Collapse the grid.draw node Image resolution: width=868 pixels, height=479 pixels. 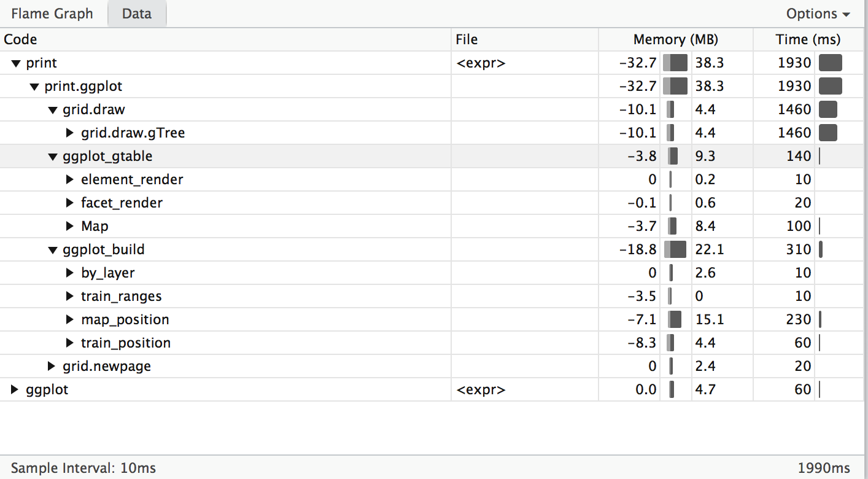[x=53, y=110]
